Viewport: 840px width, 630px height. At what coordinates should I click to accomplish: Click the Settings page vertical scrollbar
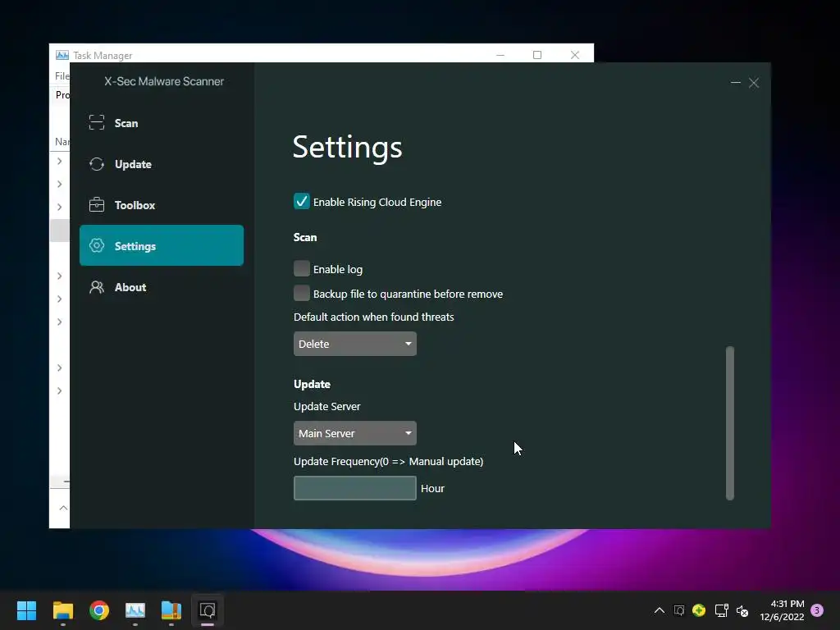pyautogui.click(x=729, y=423)
